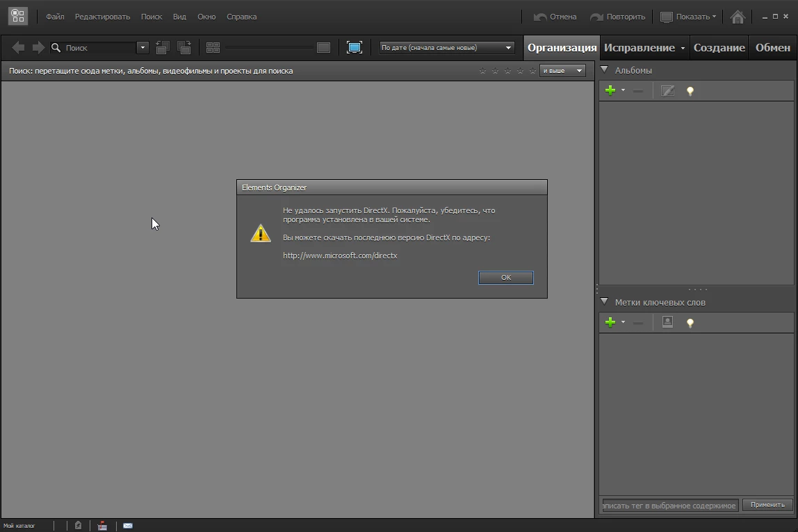Delete keyword tag minus icon

[x=637, y=322]
